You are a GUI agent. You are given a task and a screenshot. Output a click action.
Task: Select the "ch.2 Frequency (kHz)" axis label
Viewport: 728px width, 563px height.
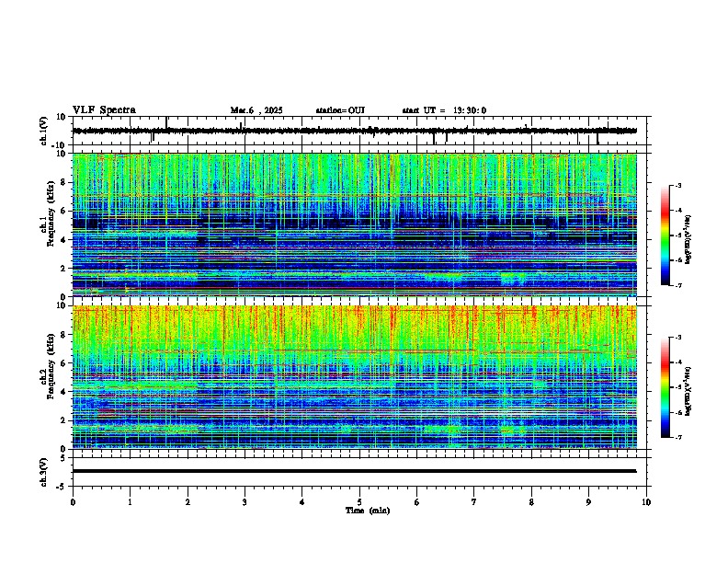click(48, 365)
